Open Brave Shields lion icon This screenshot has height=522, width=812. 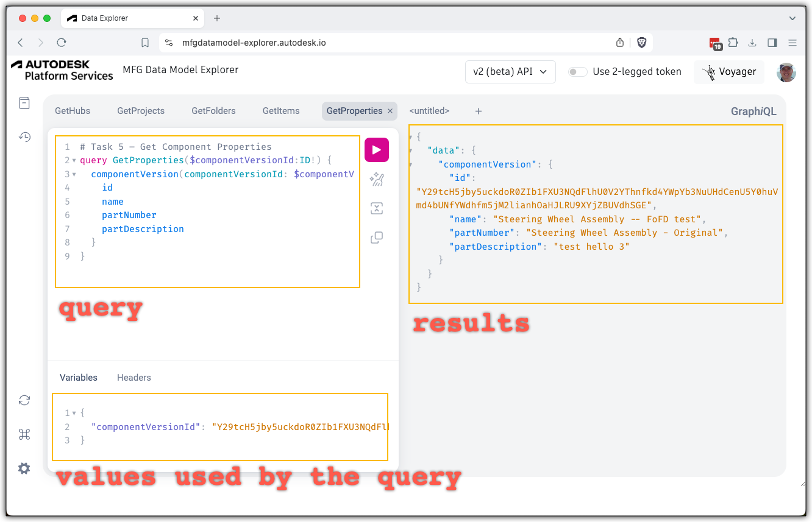pos(642,43)
